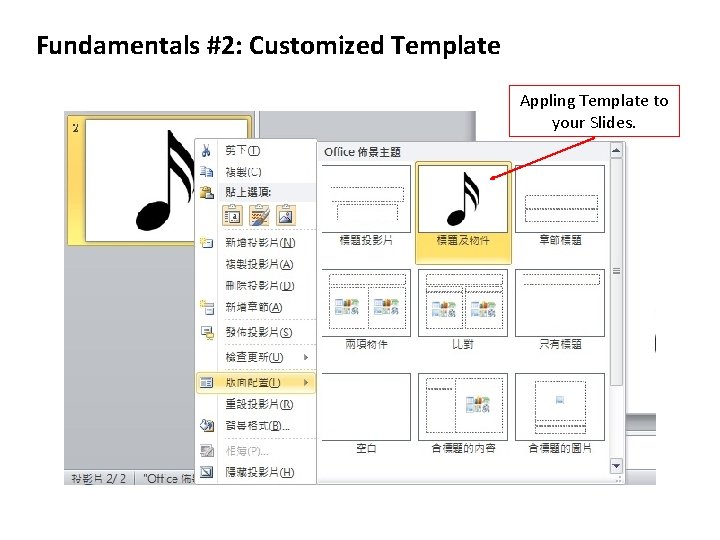Click the clipboard Paste icon beside 貼上選項

pyautogui.click(x=207, y=192)
